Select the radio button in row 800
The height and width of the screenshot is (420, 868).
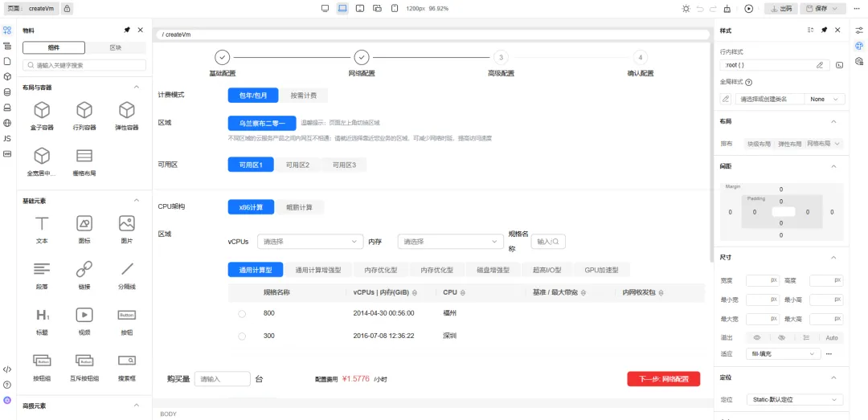242,314
